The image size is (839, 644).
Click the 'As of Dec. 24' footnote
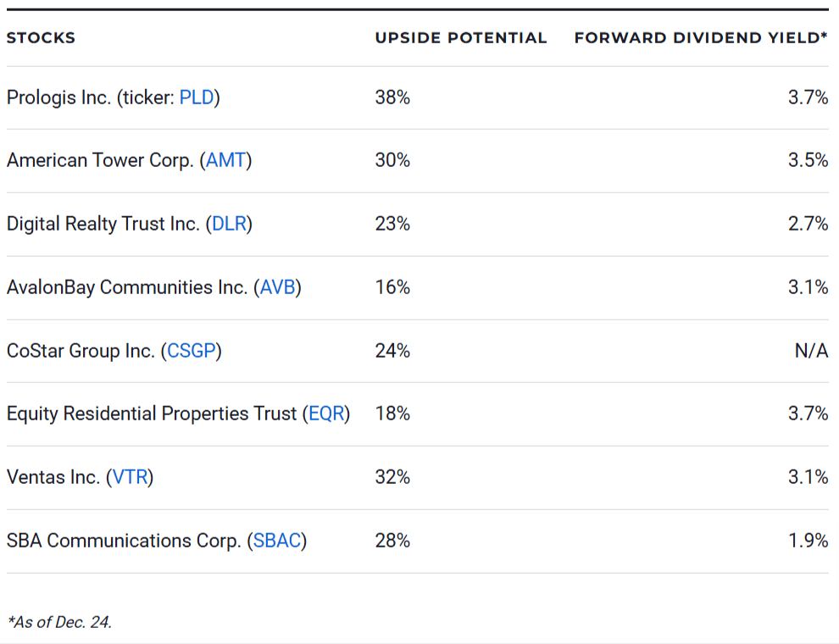(x=59, y=622)
